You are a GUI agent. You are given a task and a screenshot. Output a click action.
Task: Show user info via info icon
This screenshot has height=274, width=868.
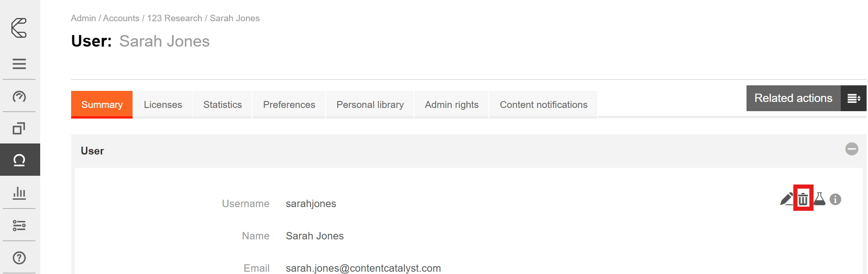point(835,199)
